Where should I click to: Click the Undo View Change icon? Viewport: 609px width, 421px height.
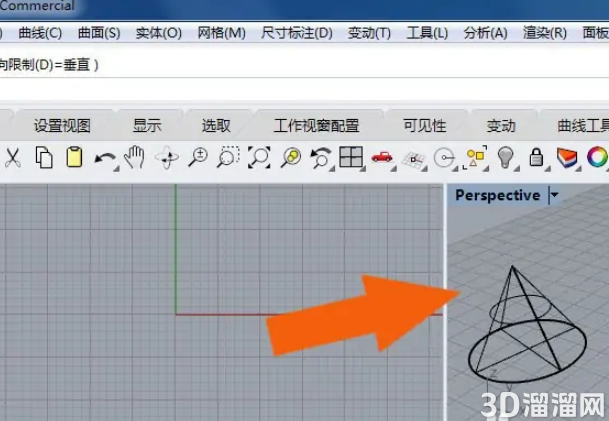[x=321, y=158]
